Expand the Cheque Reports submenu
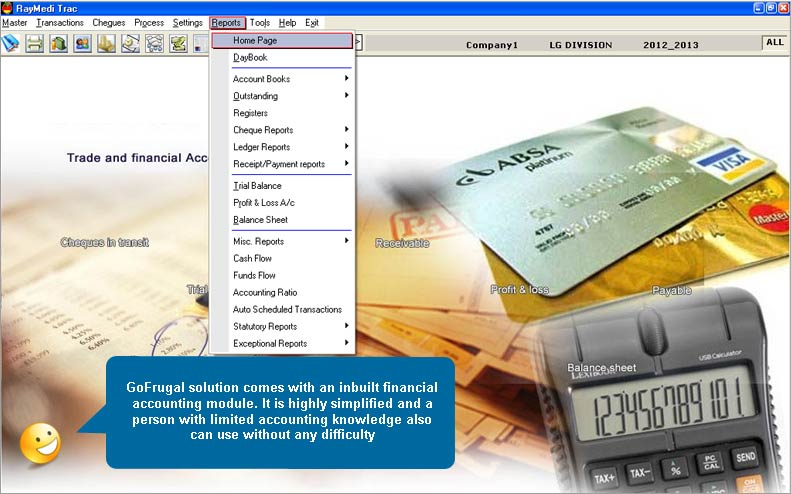The image size is (791, 494). click(282, 130)
